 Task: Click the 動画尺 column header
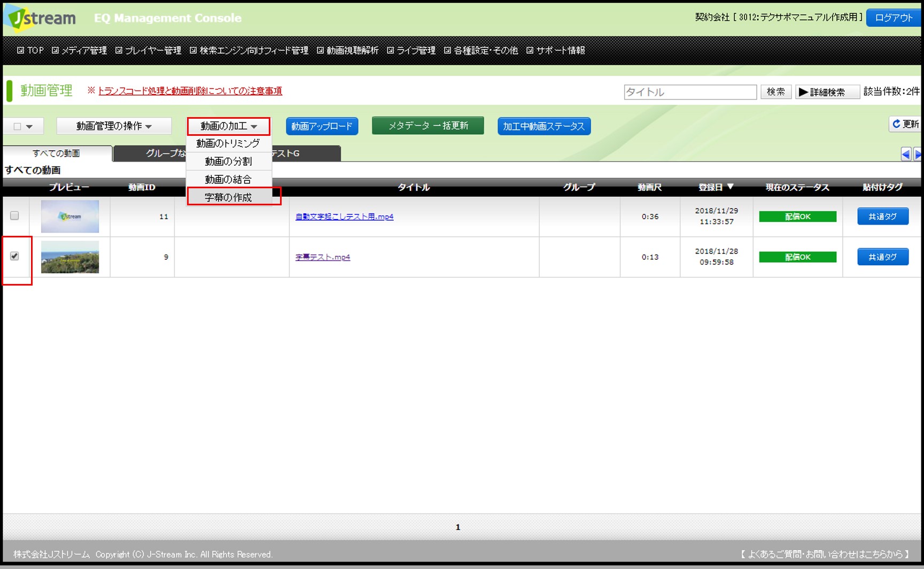(649, 187)
